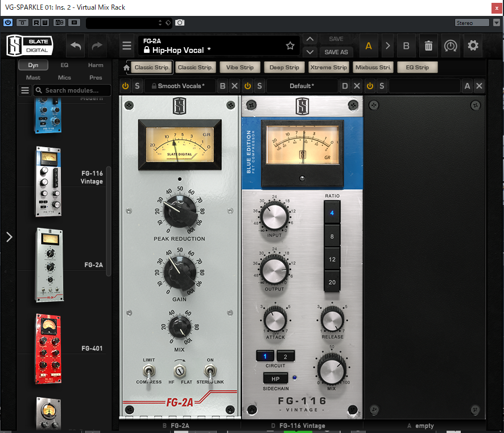Click the FG-116 MIX knob
504x433 pixels.
click(332, 369)
